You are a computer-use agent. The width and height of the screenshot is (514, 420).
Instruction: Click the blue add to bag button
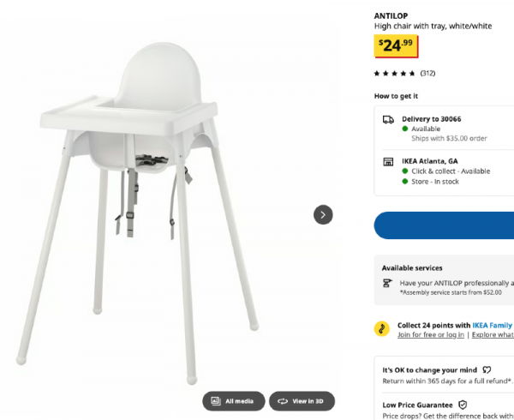click(x=444, y=225)
